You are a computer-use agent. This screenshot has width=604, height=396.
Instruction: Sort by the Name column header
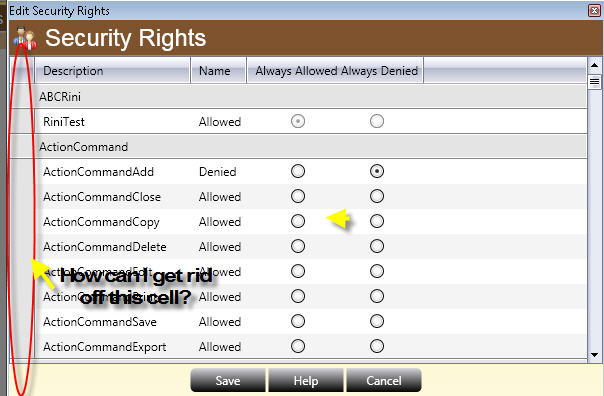pyautogui.click(x=218, y=70)
